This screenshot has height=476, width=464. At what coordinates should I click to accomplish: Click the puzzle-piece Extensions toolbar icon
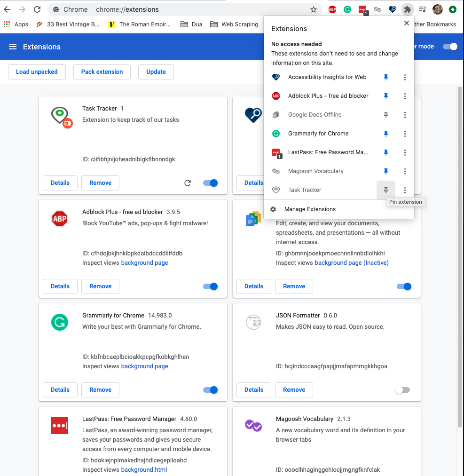click(407, 9)
